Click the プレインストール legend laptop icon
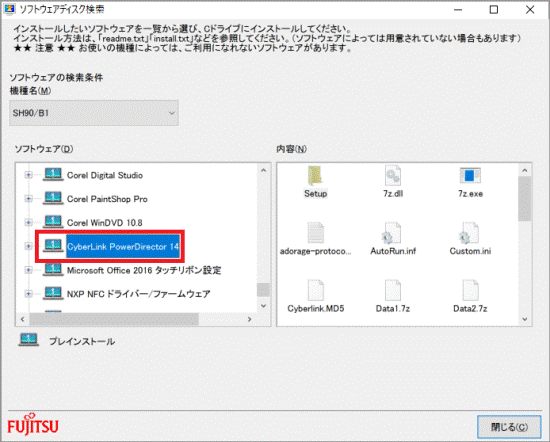The height and width of the screenshot is (442, 550). click(28, 340)
